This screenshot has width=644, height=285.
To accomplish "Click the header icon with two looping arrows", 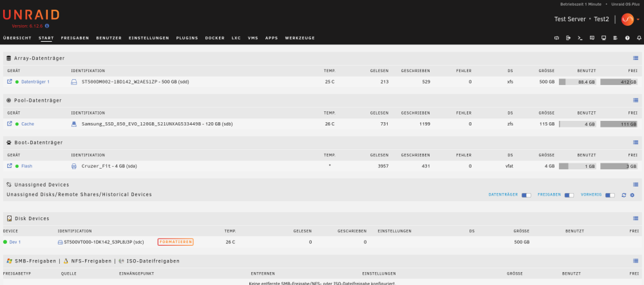I will [x=556, y=38].
